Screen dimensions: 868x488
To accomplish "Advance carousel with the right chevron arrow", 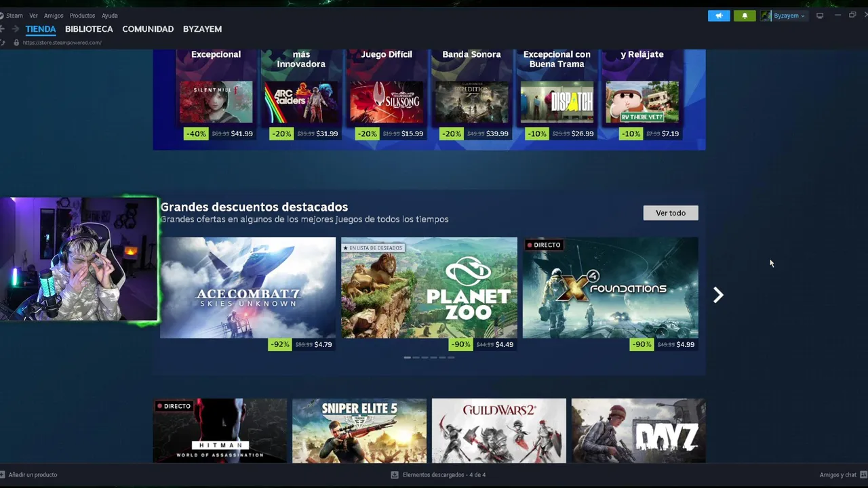I will point(718,295).
